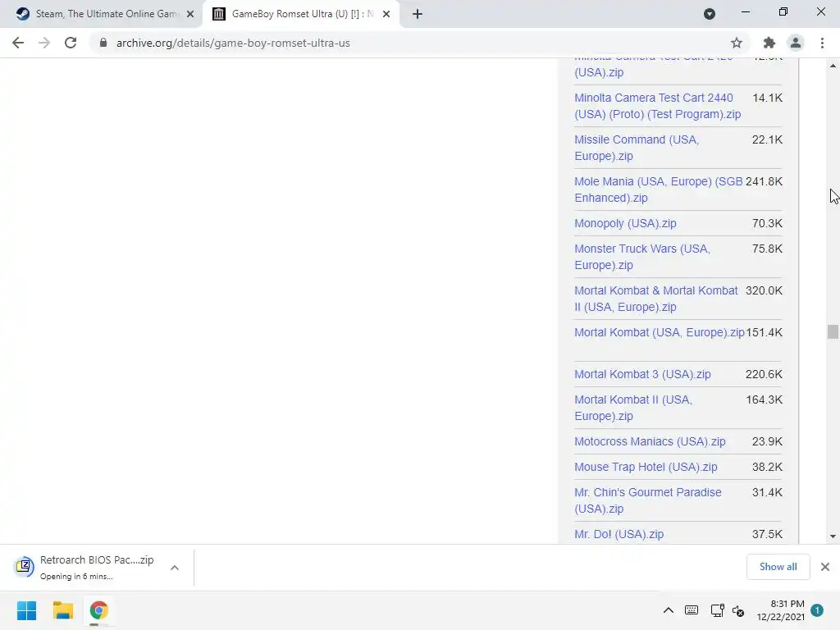
Task: Reload the archive.org page
Action: [x=71, y=43]
